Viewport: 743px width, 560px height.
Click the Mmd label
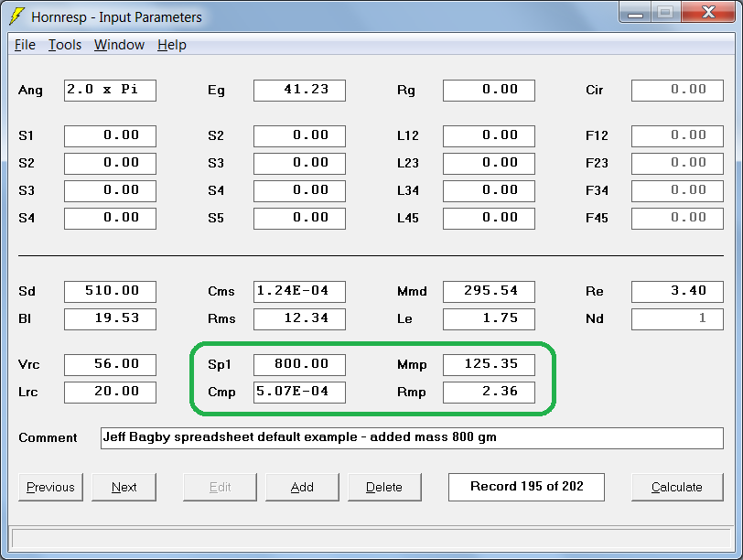(412, 291)
